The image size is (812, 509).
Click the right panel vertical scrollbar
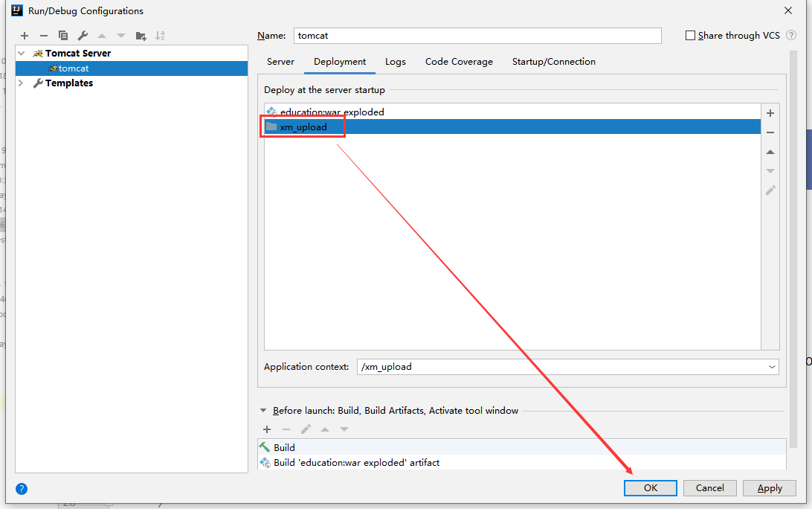tap(793, 249)
